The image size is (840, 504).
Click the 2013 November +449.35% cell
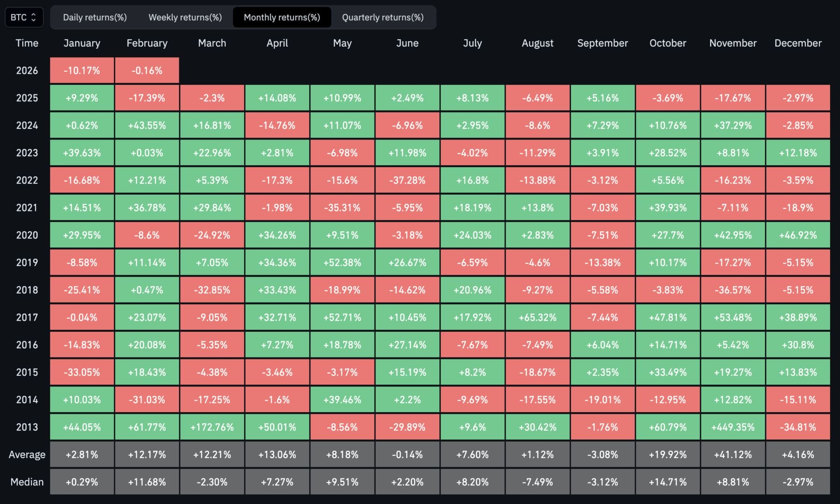733,427
